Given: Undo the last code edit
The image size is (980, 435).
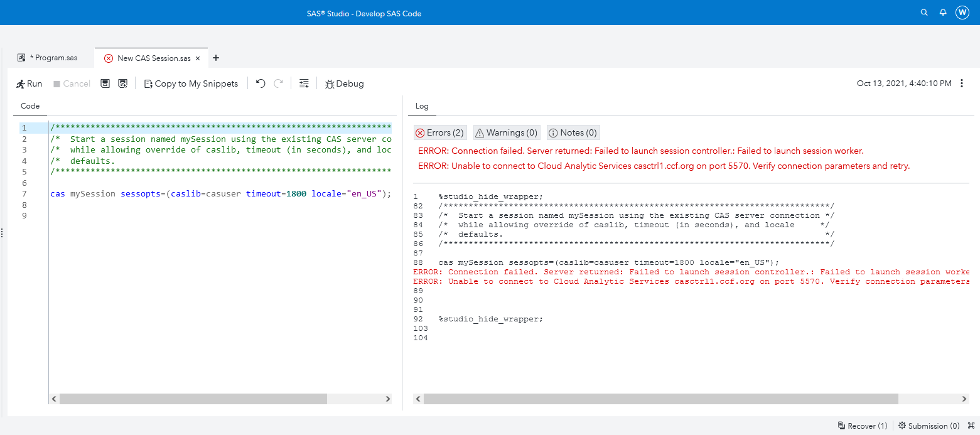Looking at the screenshot, I should 260,83.
